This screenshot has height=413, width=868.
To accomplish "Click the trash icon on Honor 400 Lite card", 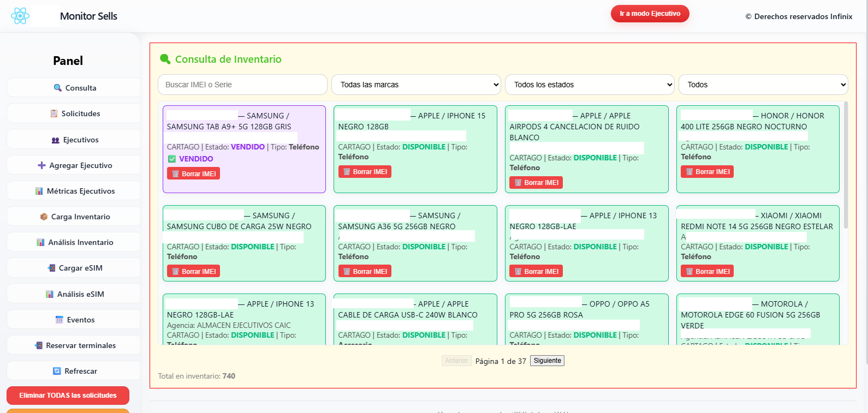I will coord(689,172).
